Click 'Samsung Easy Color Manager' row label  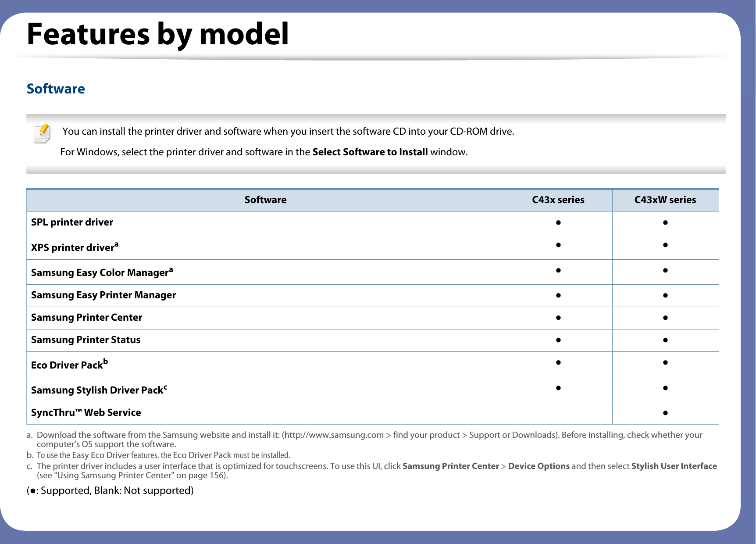[102, 272]
